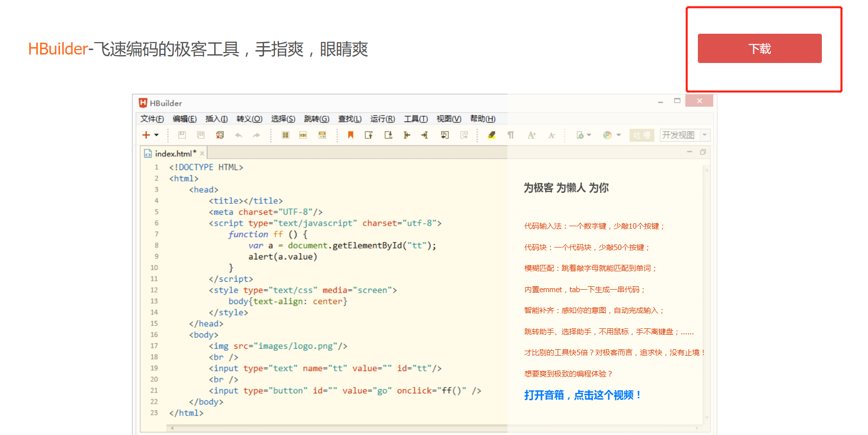Click the redo arrow icon

(256, 135)
